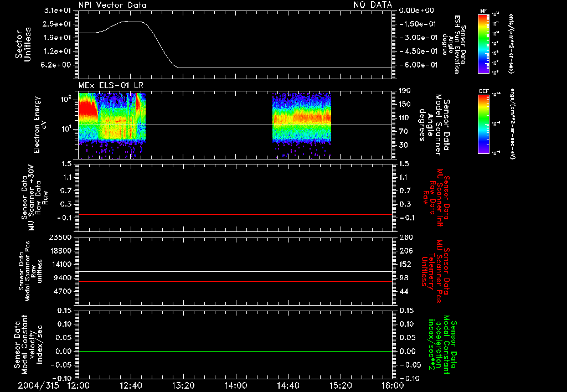Click the "23500" tick label
Image resolution: width=567 pixels, height=392 pixels.
coord(60,238)
